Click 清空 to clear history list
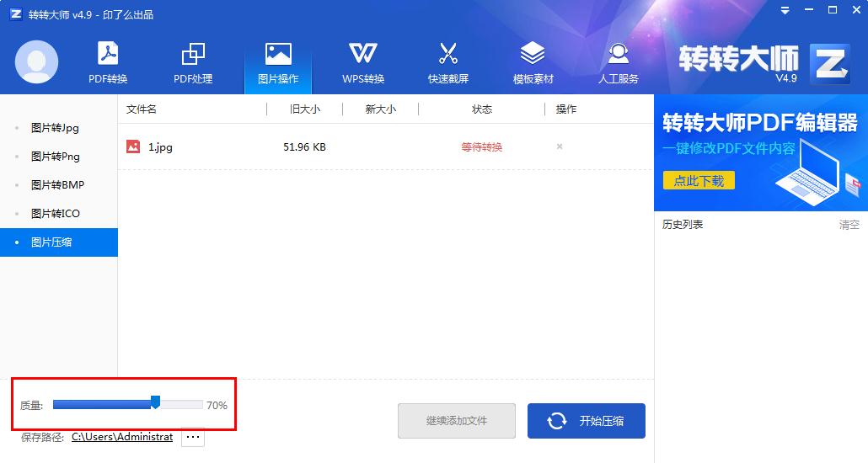868x463 pixels. (x=849, y=225)
